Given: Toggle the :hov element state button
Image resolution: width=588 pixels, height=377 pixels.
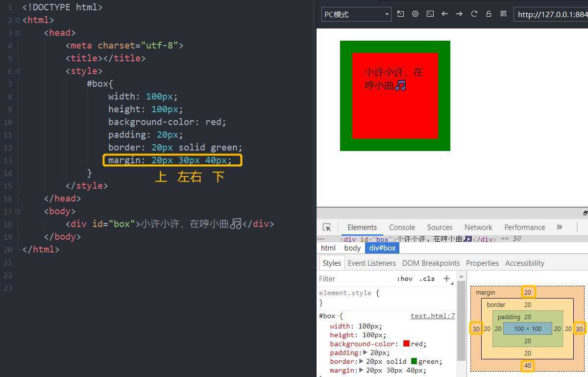Looking at the screenshot, I should pos(405,278).
